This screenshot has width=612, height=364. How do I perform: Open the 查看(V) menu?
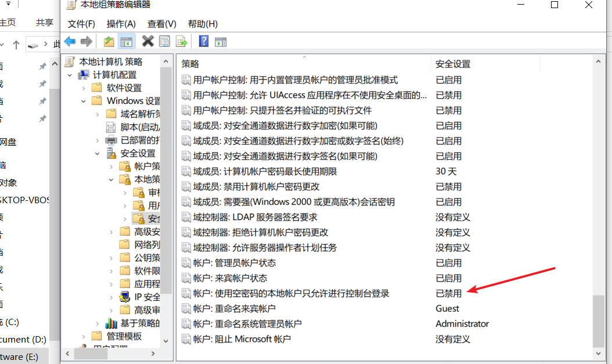pos(161,24)
